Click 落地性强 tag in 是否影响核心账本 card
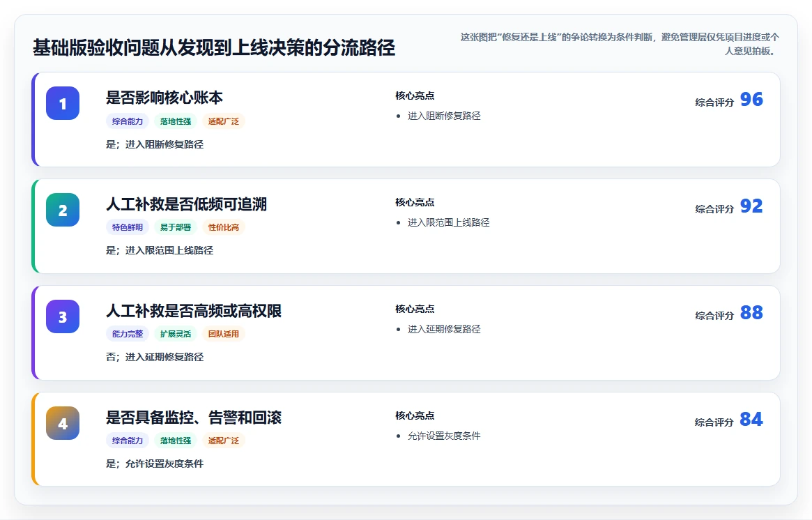Image resolution: width=812 pixels, height=520 pixels. (x=176, y=121)
